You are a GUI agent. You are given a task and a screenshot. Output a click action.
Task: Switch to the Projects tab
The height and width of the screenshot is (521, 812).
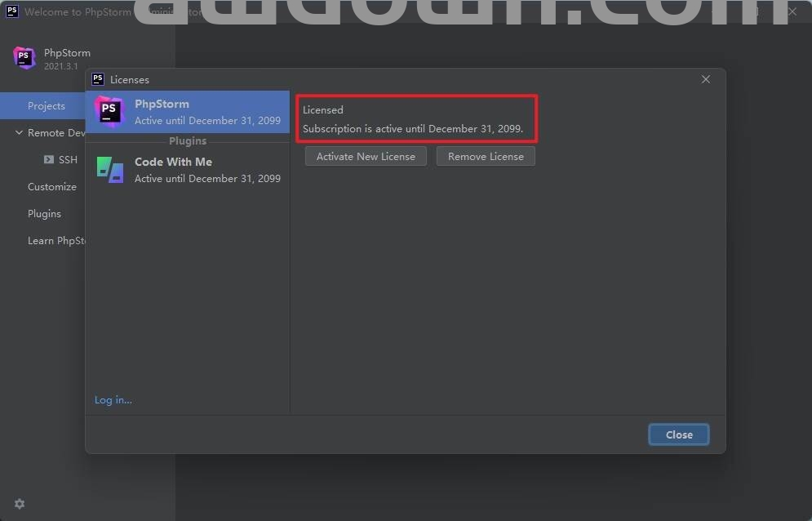pyautogui.click(x=46, y=106)
